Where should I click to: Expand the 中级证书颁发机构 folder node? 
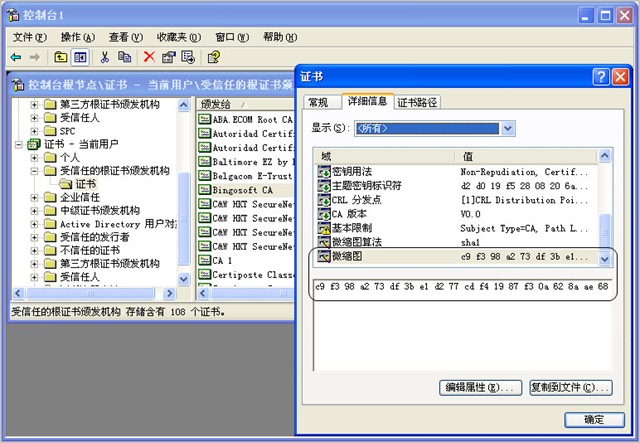pos(35,211)
